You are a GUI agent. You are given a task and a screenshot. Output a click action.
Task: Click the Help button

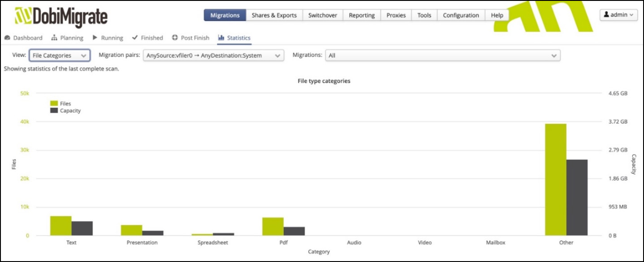[x=497, y=15]
